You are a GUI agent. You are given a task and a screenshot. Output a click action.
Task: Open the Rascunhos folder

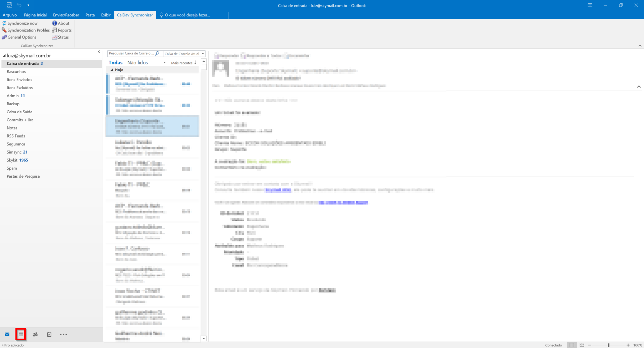pyautogui.click(x=52, y=72)
